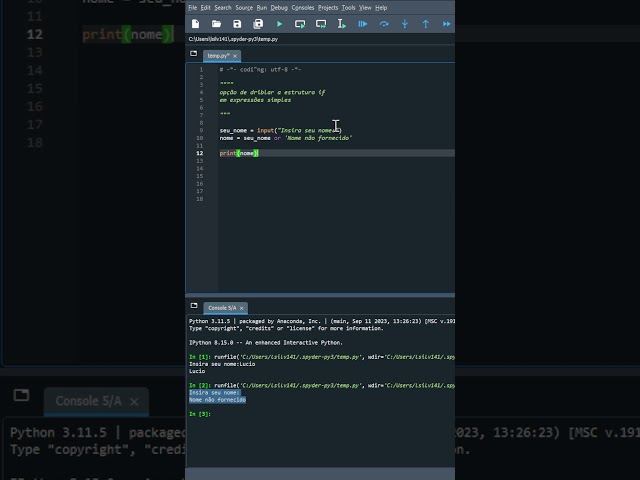Open the Source menu

(x=244, y=8)
